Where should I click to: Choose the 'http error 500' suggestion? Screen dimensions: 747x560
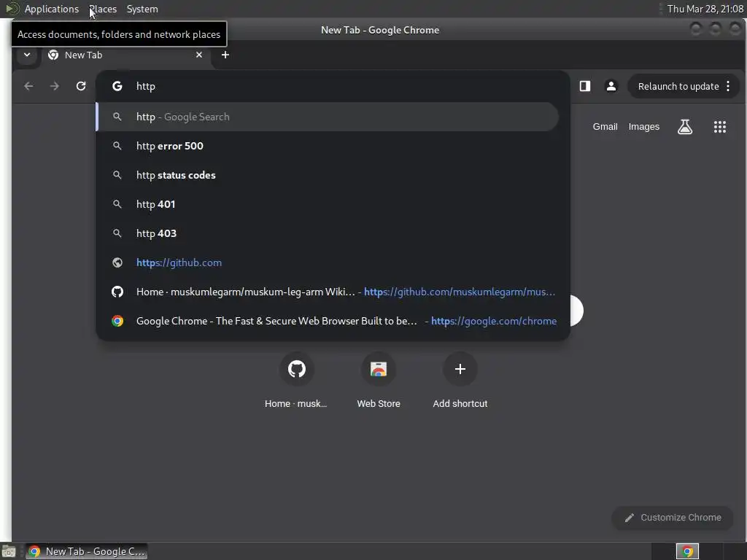[328, 146]
